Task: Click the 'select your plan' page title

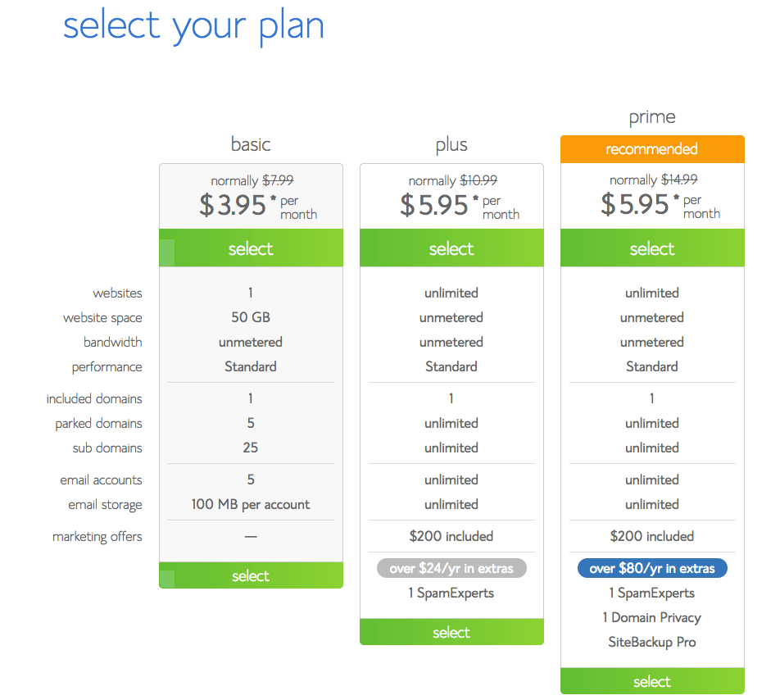Action: pyautogui.click(x=194, y=25)
